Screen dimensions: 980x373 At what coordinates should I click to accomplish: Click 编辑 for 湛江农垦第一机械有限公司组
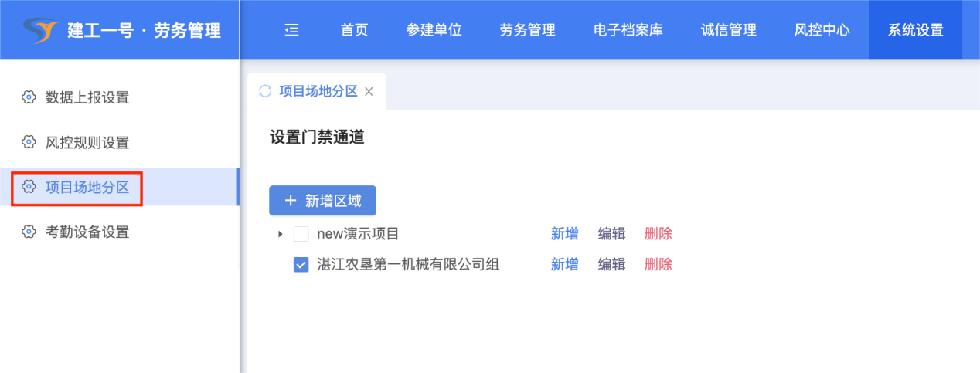[611, 265]
